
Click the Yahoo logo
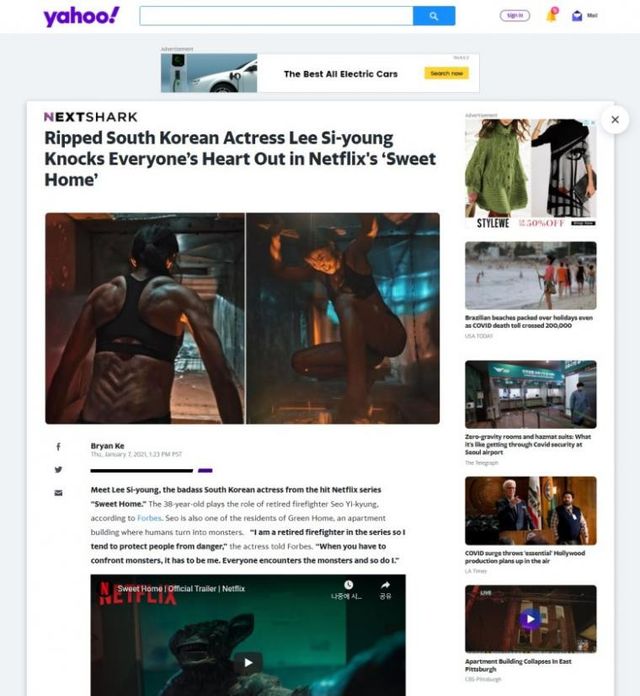pyautogui.click(x=81, y=16)
